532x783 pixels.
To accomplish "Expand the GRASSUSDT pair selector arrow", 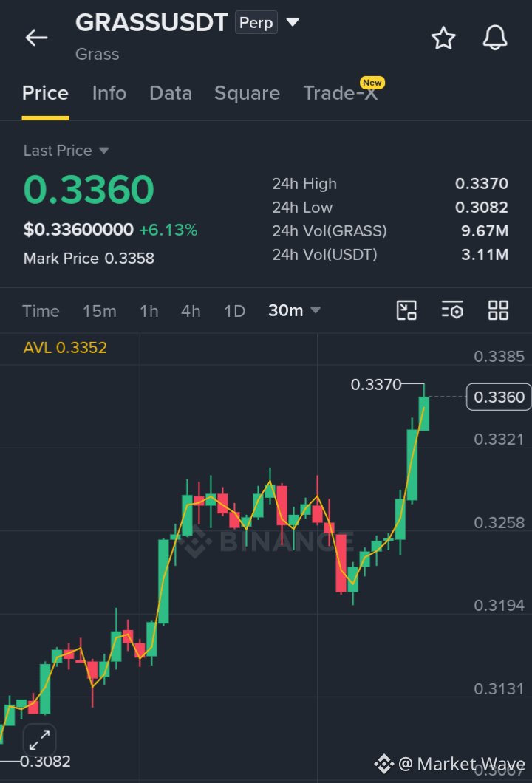I will 292,22.
